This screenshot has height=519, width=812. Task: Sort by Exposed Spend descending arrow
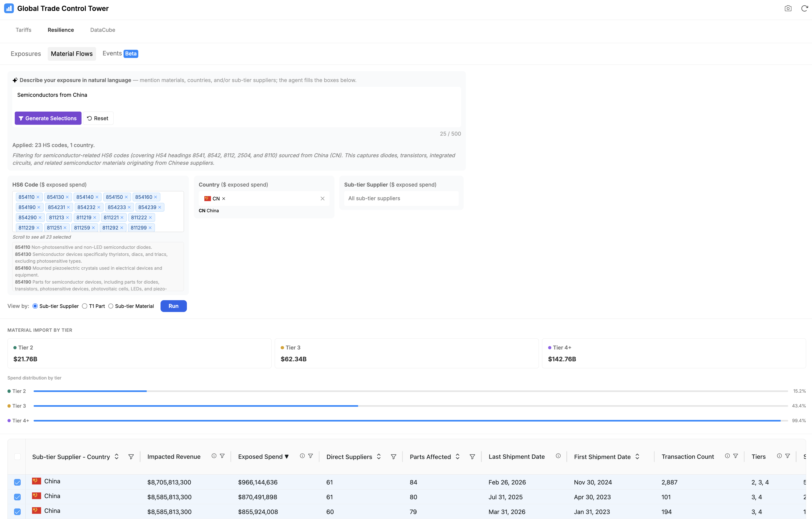(x=287, y=457)
